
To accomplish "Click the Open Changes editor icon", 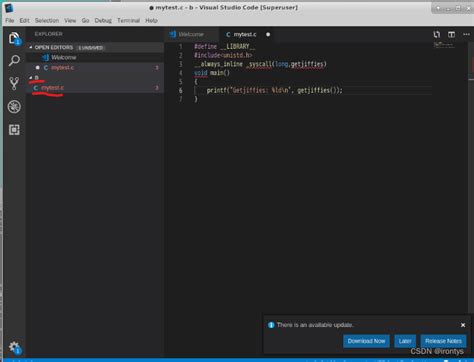I will pos(437,34).
